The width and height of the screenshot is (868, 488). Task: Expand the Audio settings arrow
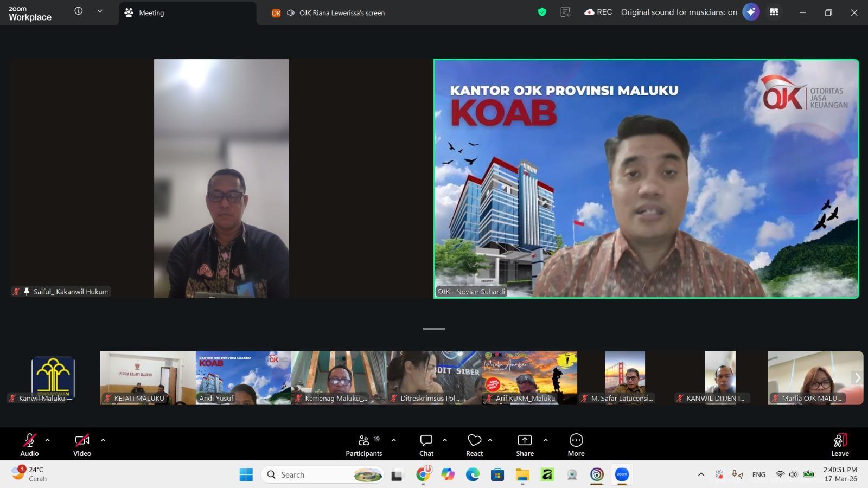48,440
